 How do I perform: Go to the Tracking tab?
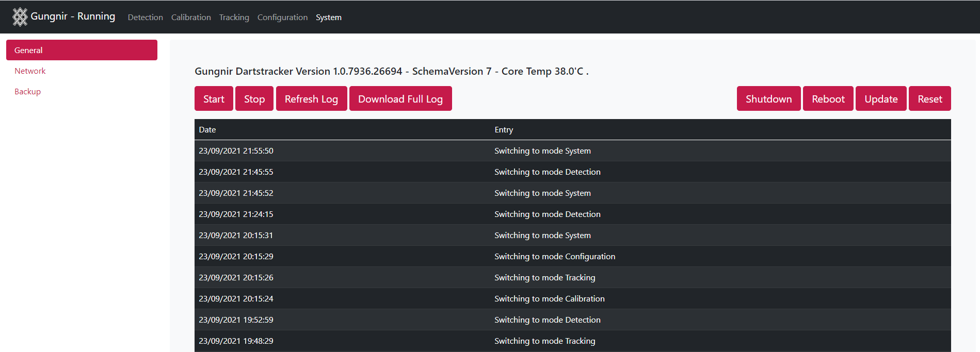(x=234, y=18)
